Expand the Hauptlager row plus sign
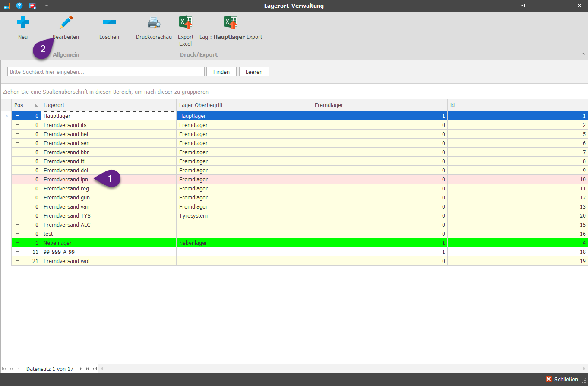Image resolution: width=588 pixels, height=386 pixels. (17, 116)
